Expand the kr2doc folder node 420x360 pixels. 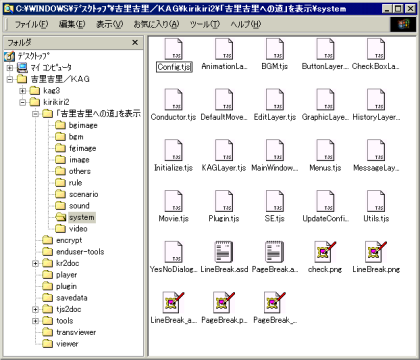pos(35,263)
